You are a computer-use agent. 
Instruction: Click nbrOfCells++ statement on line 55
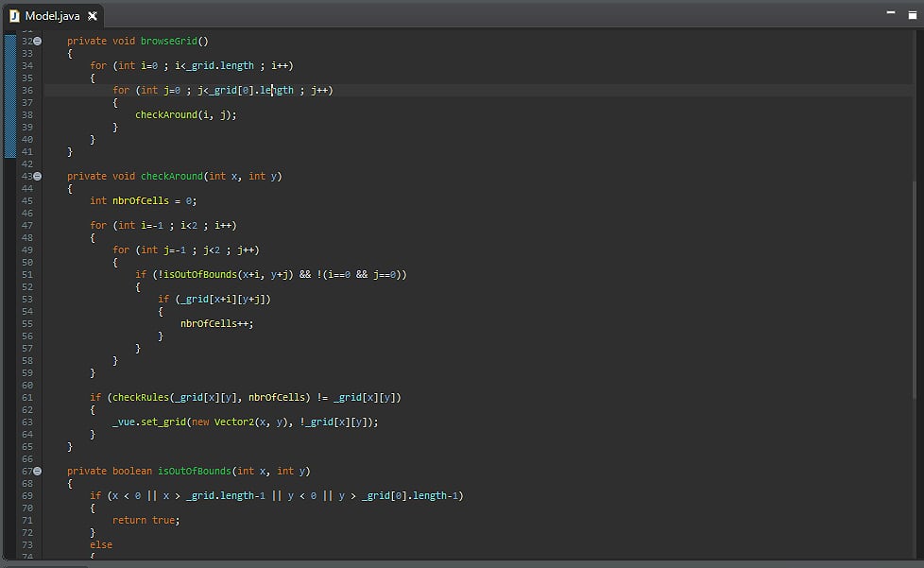[216, 324]
